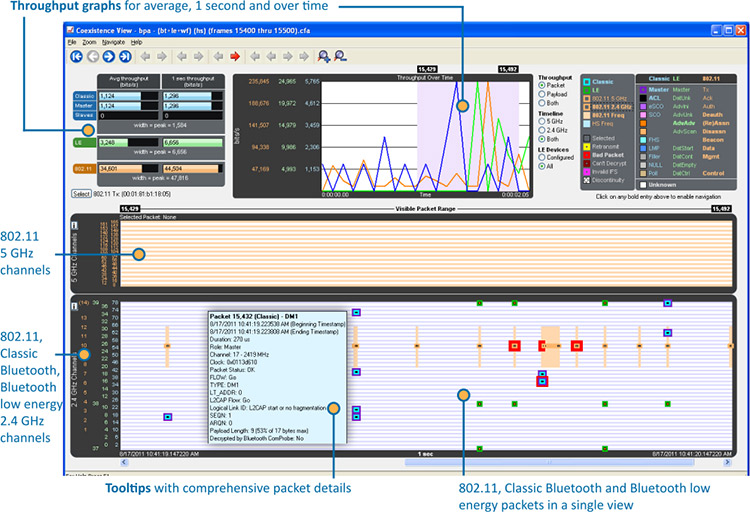Jump to last packet using the toolbar button
This screenshot has width=750, height=512.
coord(125,57)
